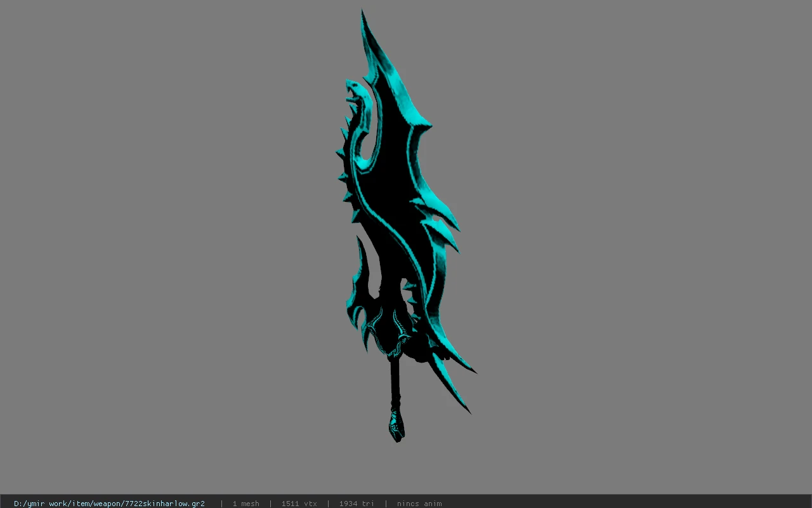This screenshot has width=812, height=508.
Task: Click the "1934 tri" triangle count
Action: (357, 504)
